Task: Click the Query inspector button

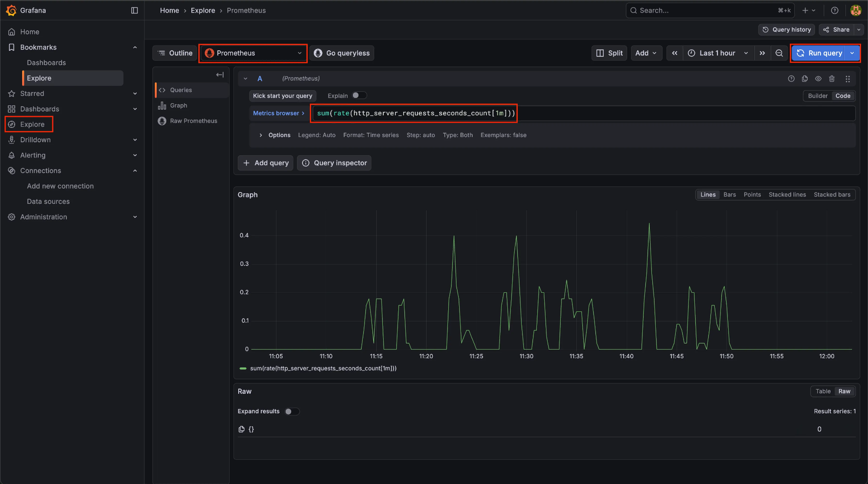Action: [x=334, y=163]
